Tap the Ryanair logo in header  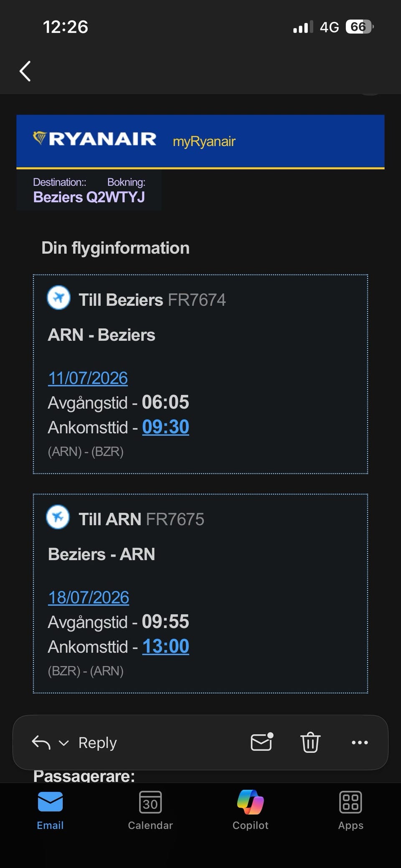click(x=95, y=139)
